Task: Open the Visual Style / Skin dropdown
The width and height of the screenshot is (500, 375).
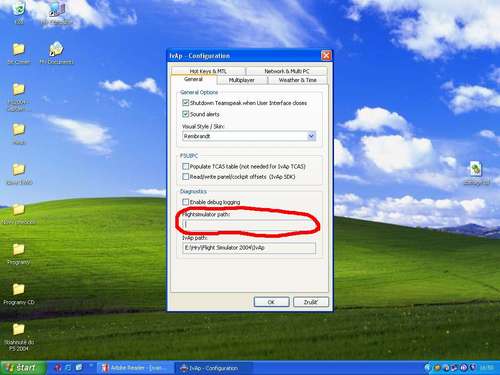Action: click(311, 136)
